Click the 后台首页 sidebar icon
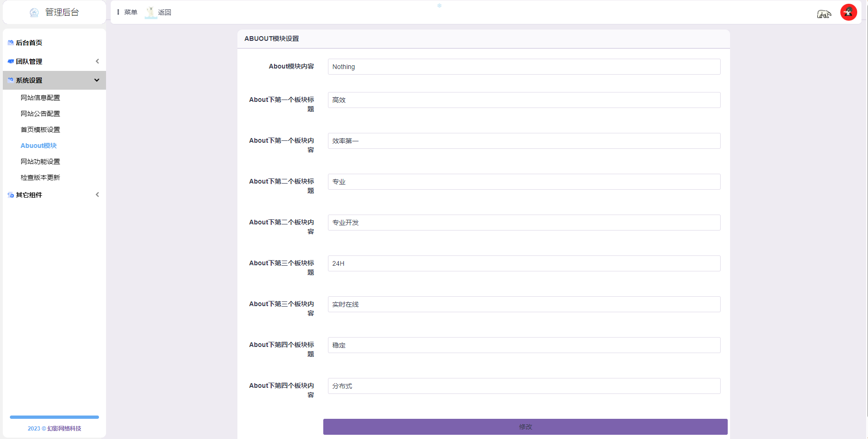This screenshot has height=439, width=868. click(10, 43)
